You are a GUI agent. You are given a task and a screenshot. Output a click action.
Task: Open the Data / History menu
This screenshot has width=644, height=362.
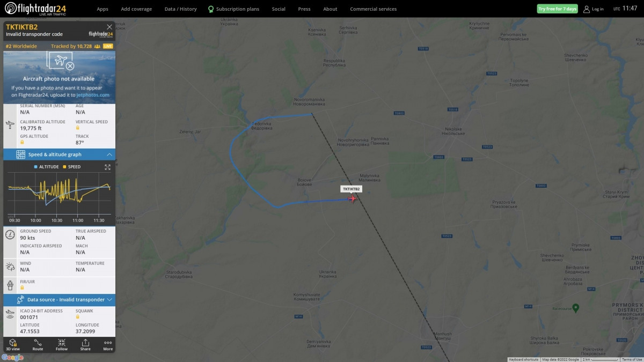tap(180, 9)
